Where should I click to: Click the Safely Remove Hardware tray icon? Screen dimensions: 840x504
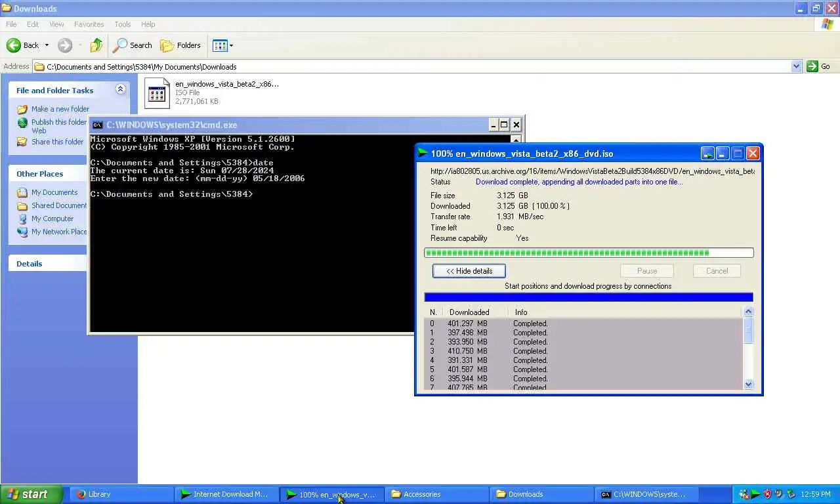[791, 494]
